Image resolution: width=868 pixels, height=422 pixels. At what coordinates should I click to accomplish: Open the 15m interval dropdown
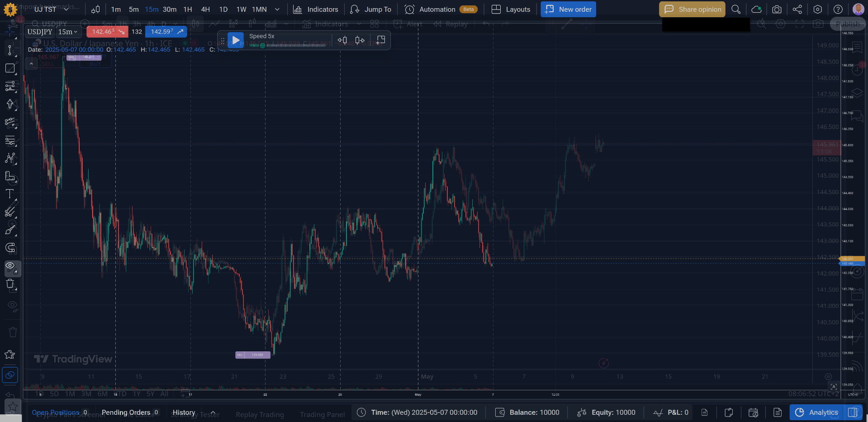[x=68, y=32]
